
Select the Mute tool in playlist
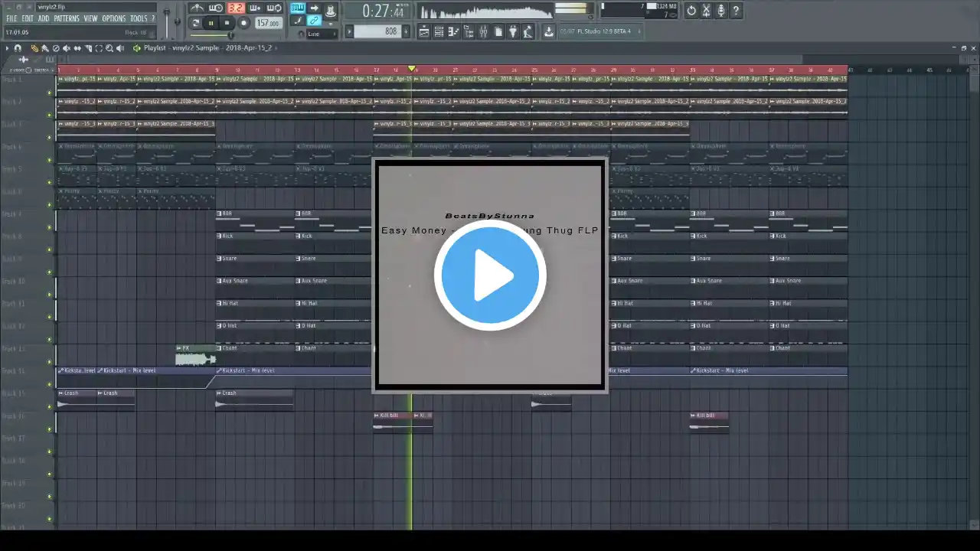(x=67, y=48)
